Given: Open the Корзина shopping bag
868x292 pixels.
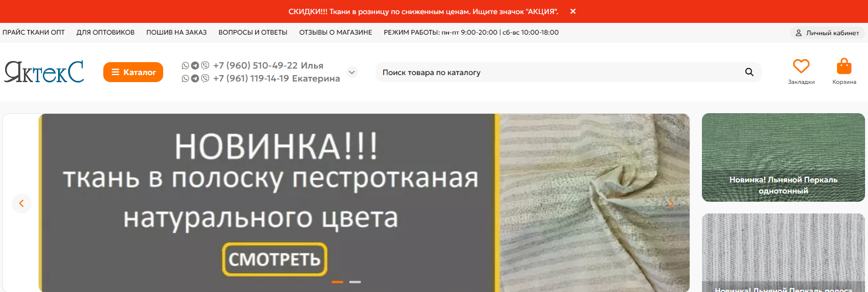Looking at the screenshot, I should 844,66.
